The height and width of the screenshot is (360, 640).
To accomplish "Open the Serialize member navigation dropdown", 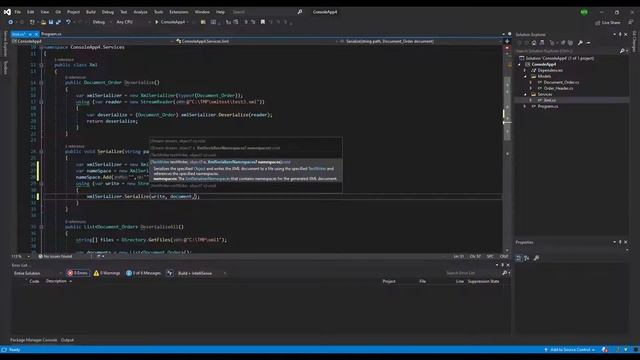I will coord(420,41).
